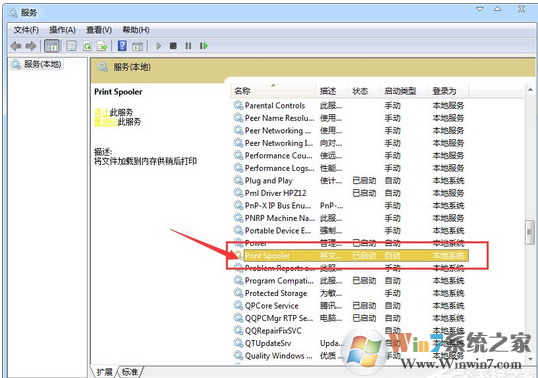Click the gear icon beside QPCore Service
538x378 pixels.
click(238, 305)
